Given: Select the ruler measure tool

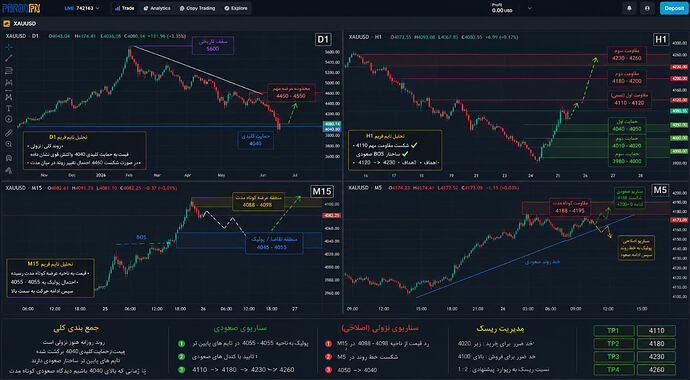Looking at the screenshot, I should (x=9, y=132).
